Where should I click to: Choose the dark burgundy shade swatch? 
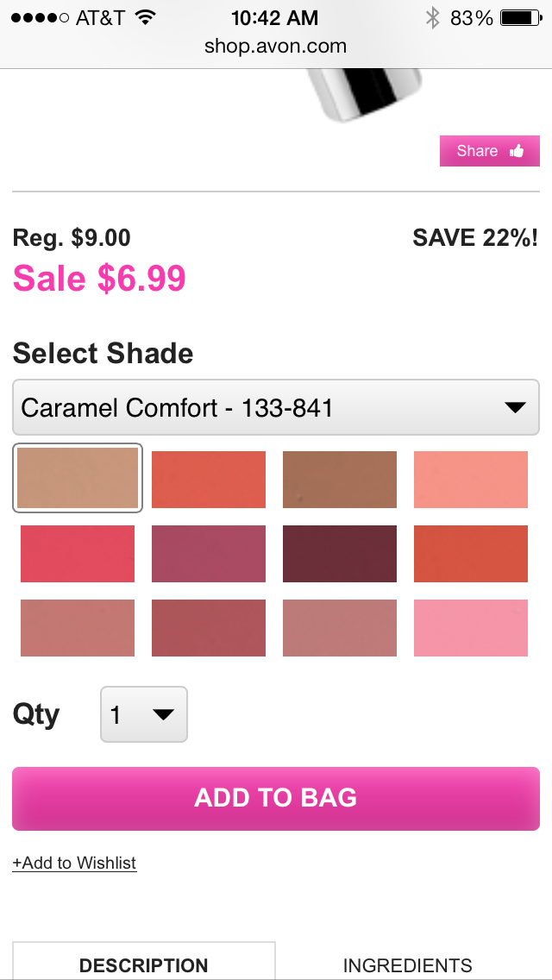tap(340, 554)
